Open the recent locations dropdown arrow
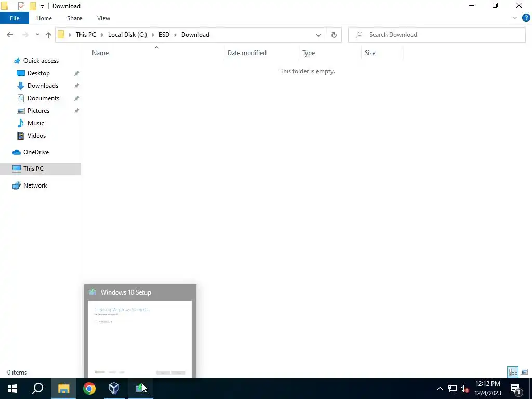The height and width of the screenshot is (399, 532). click(37, 35)
